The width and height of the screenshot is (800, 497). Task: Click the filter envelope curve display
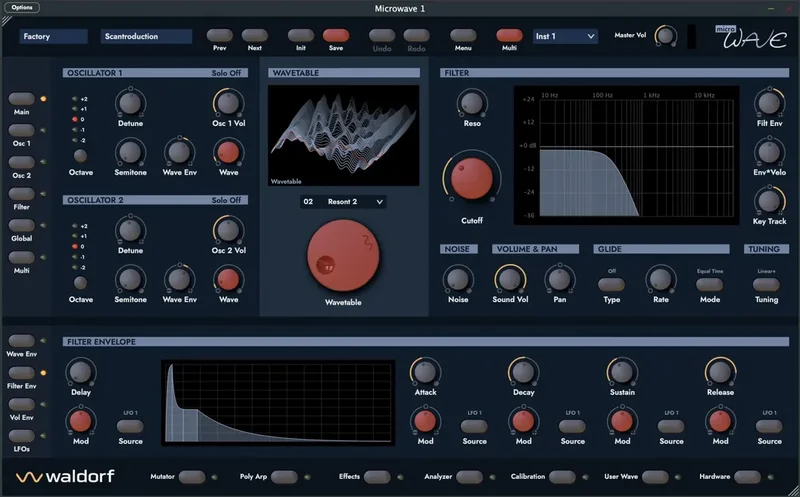click(x=278, y=403)
